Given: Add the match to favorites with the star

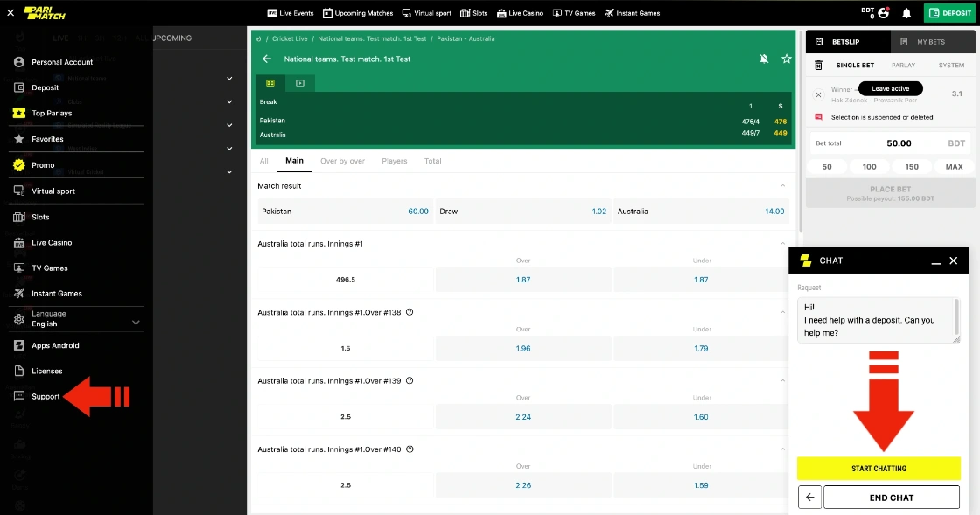Looking at the screenshot, I should pos(787,59).
